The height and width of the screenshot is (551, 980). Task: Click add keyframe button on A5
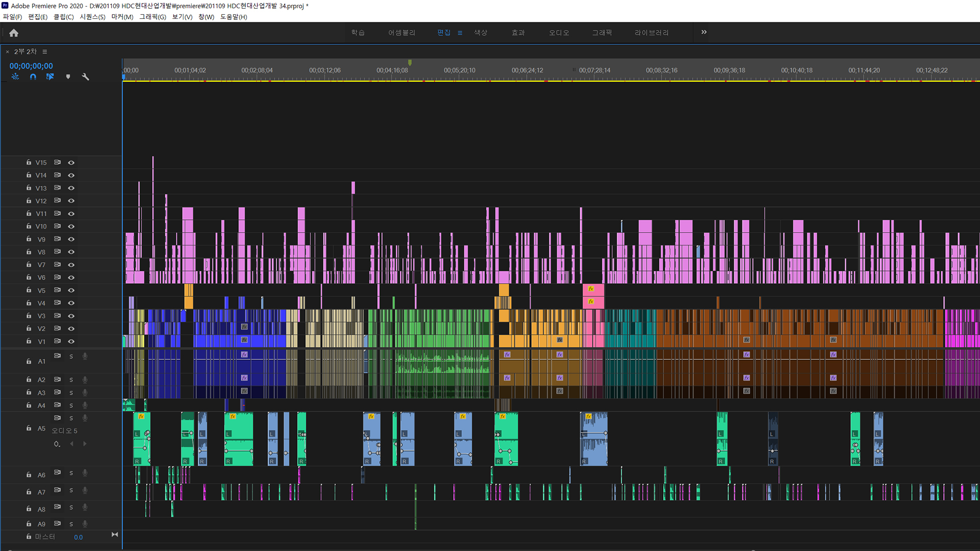(x=57, y=444)
